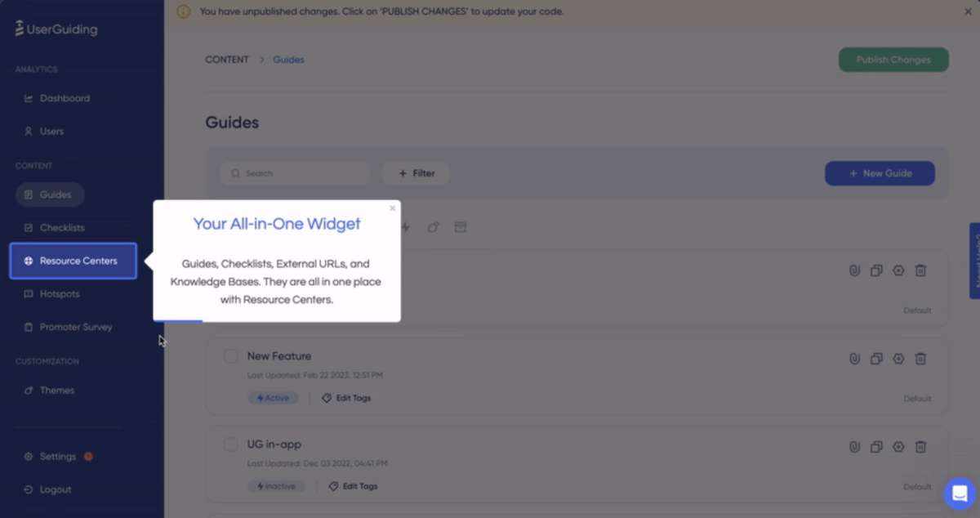Go to Checklists in the sidebar

point(54,227)
